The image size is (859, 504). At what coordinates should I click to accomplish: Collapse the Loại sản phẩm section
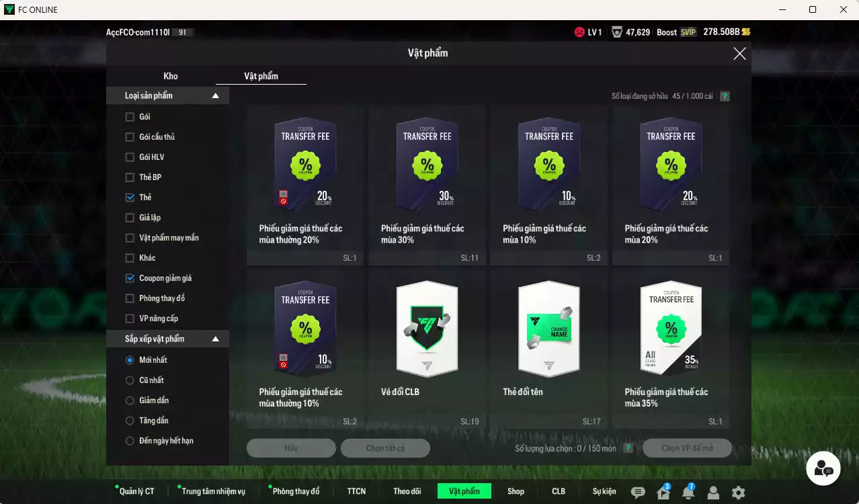click(x=215, y=96)
